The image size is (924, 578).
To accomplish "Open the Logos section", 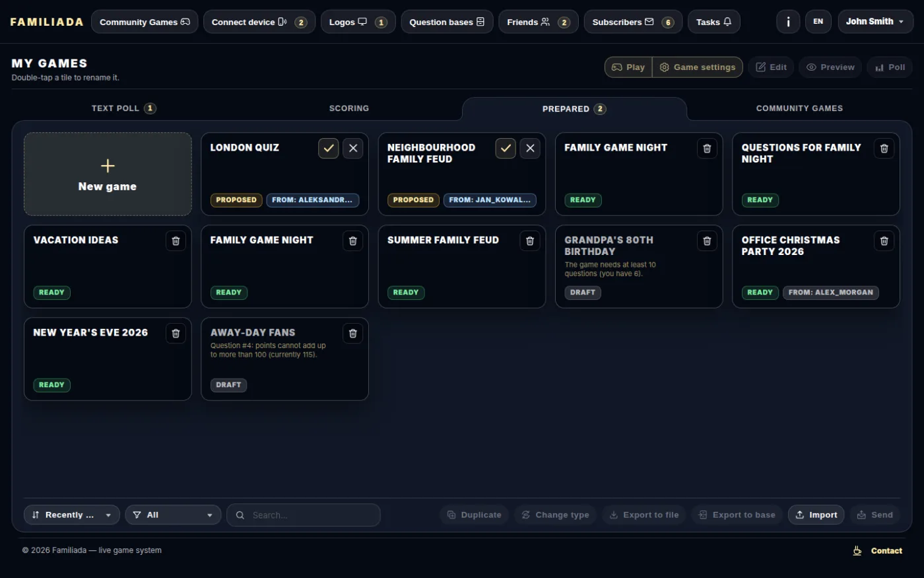I will click(x=358, y=22).
